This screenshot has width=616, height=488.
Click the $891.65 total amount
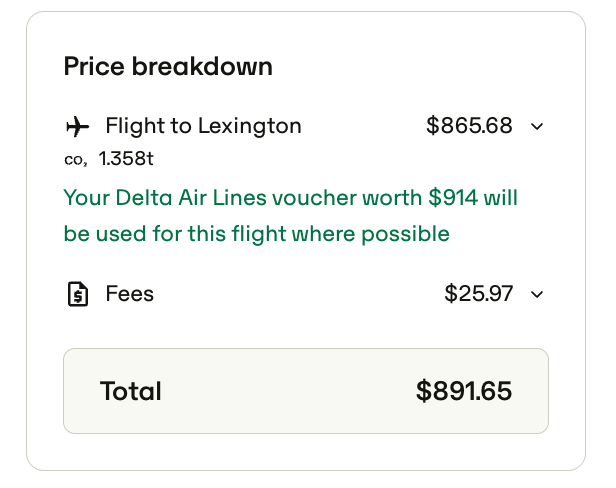pos(464,391)
